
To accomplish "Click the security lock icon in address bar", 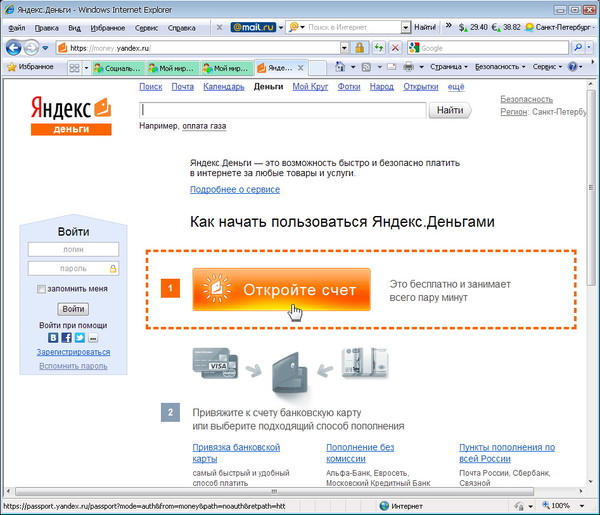I will click(x=359, y=48).
